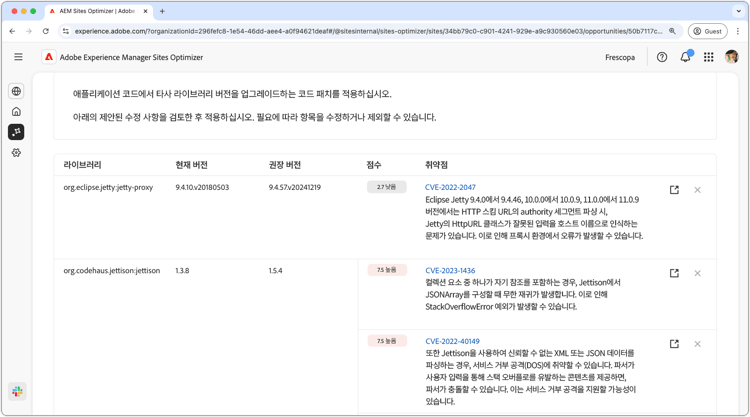Click the address bar URL field

pos(368,31)
